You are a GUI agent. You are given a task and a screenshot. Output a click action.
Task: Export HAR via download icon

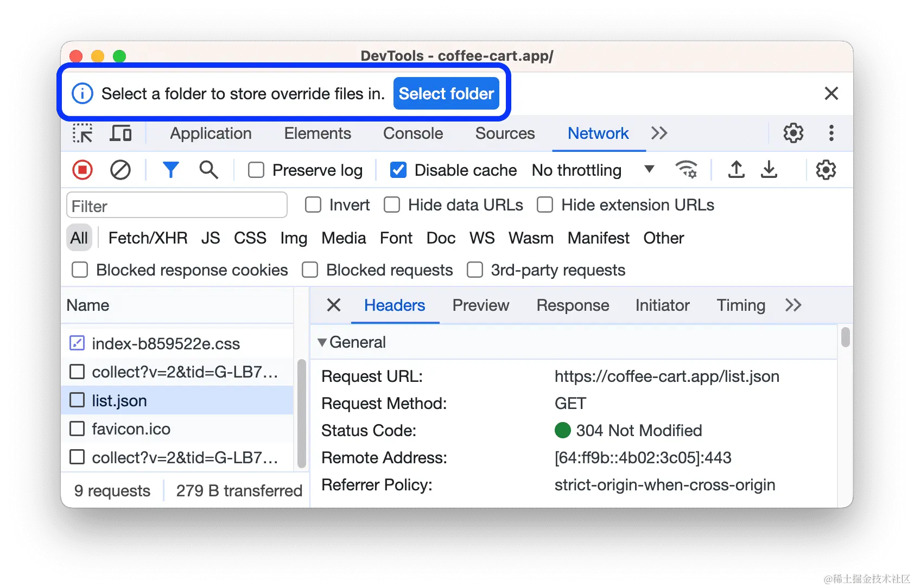[x=769, y=170]
